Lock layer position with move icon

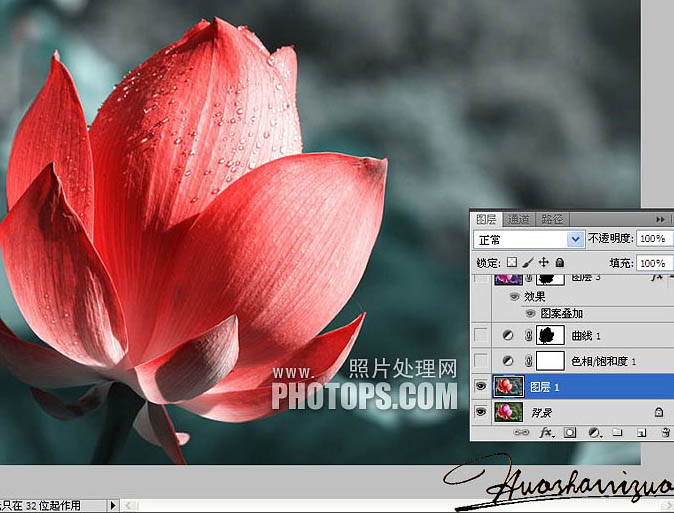pyautogui.click(x=543, y=263)
